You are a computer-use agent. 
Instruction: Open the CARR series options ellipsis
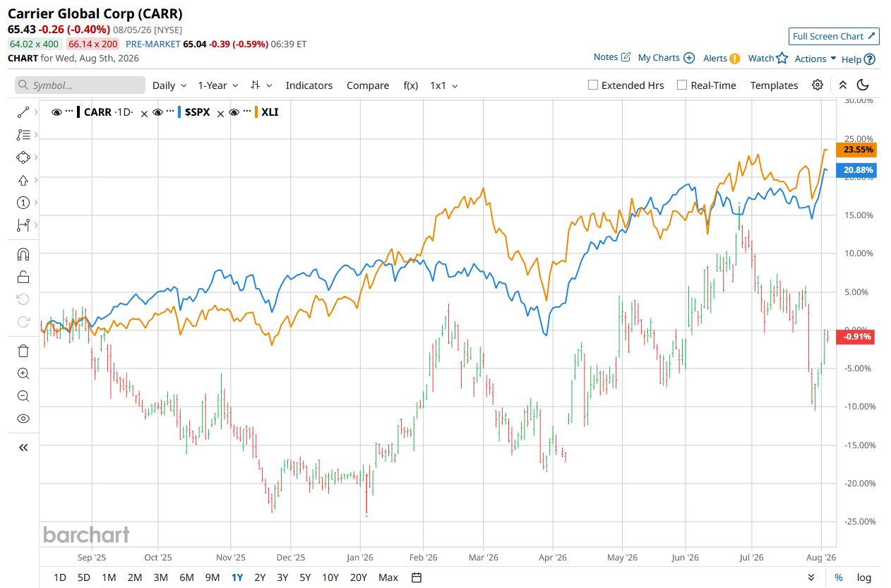click(x=69, y=112)
